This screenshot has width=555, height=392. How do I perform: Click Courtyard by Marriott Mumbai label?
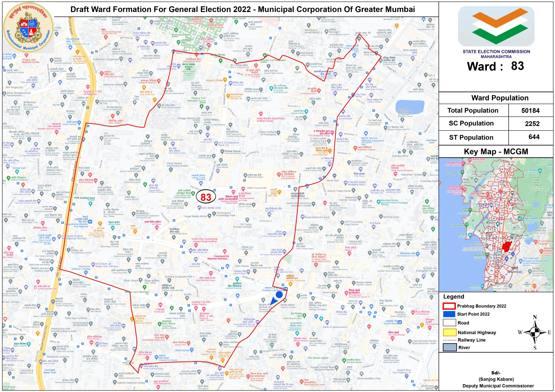[x=221, y=257]
